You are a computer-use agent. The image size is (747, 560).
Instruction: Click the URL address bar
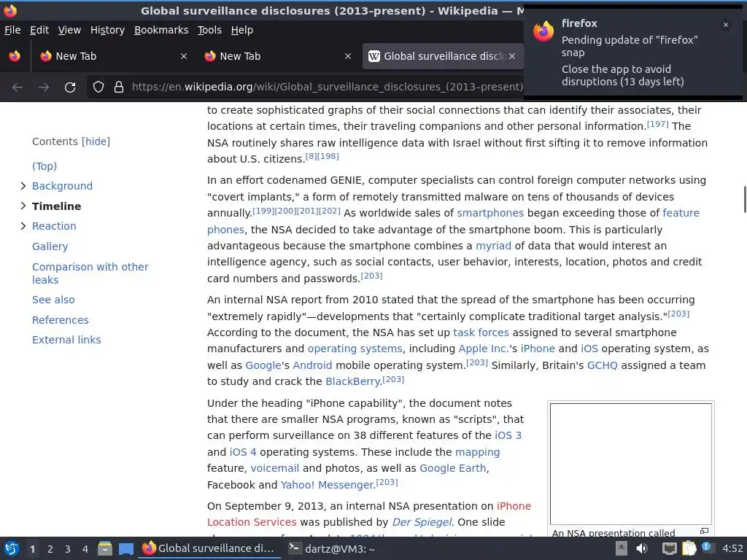[327, 87]
